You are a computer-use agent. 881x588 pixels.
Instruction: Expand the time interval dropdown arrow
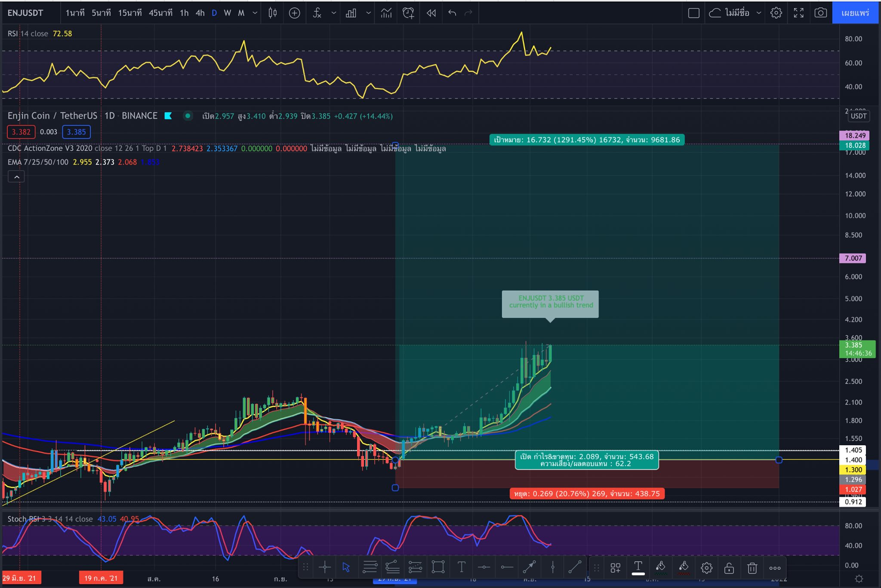point(255,13)
